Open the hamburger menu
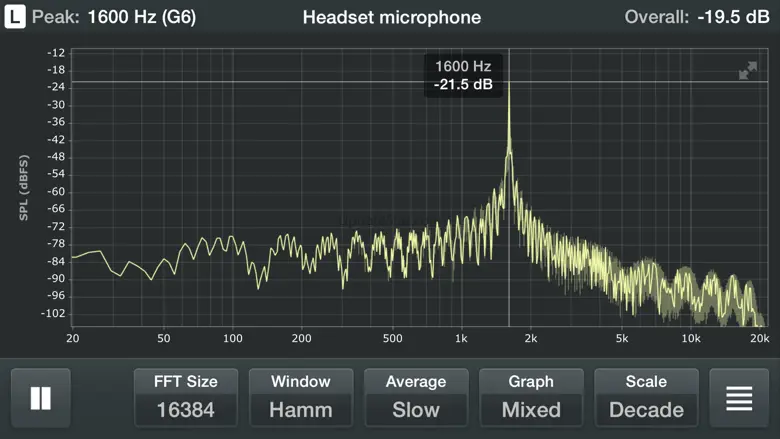This screenshot has height=439, width=780. (x=739, y=398)
